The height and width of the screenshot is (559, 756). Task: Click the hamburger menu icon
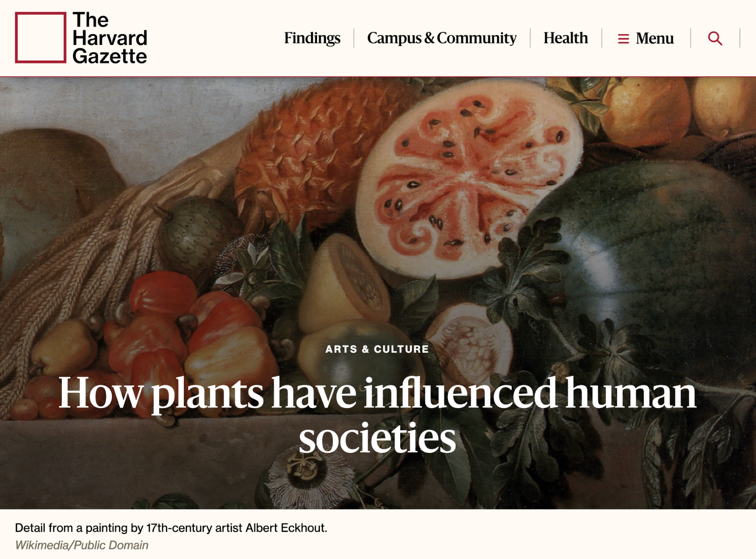tap(623, 39)
